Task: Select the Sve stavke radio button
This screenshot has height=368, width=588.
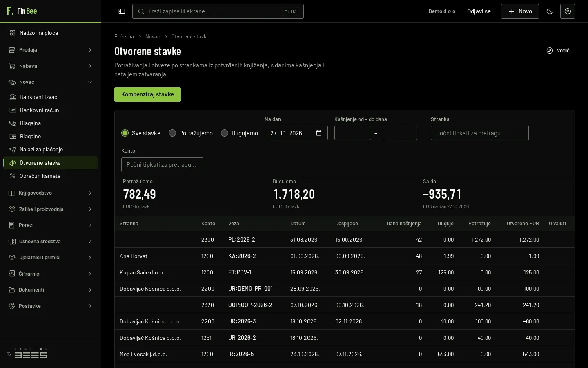Action: pyautogui.click(x=125, y=133)
